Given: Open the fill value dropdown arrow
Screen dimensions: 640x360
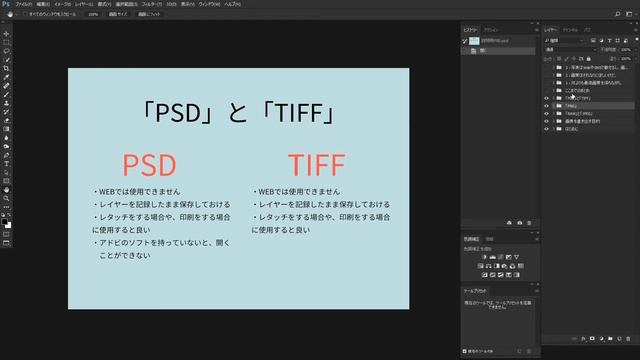Looking at the screenshot, I should coord(635,59).
